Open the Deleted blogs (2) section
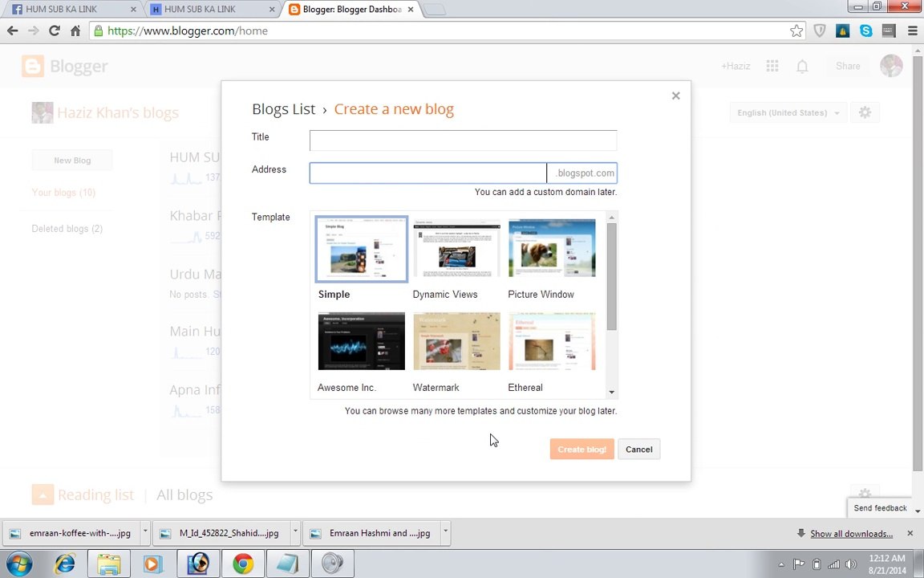This screenshot has width=924, height=578. point(67,228)
